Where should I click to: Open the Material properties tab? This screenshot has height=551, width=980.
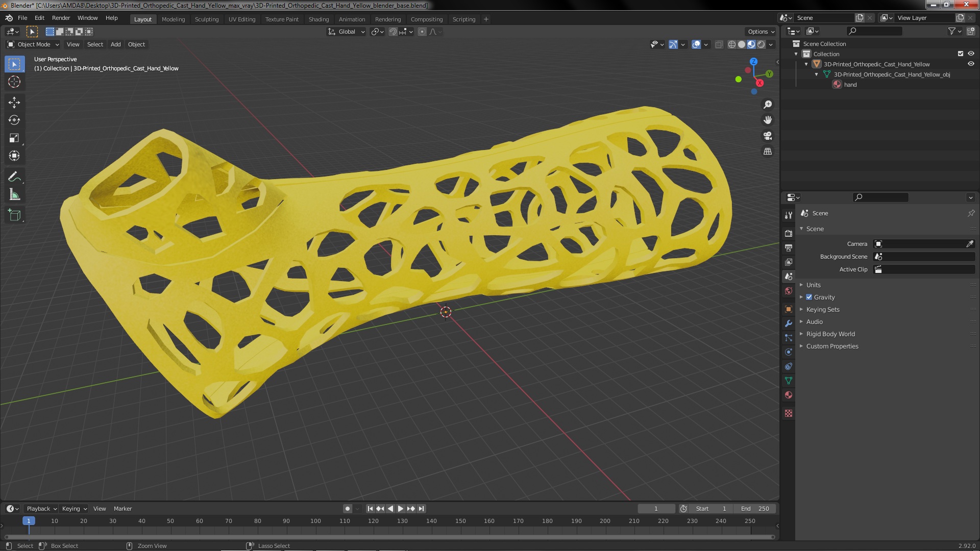coord(789,395)
